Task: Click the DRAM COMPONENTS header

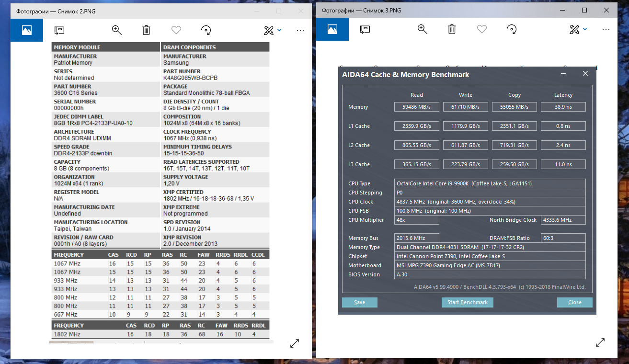Action: (x=189, y=47)
